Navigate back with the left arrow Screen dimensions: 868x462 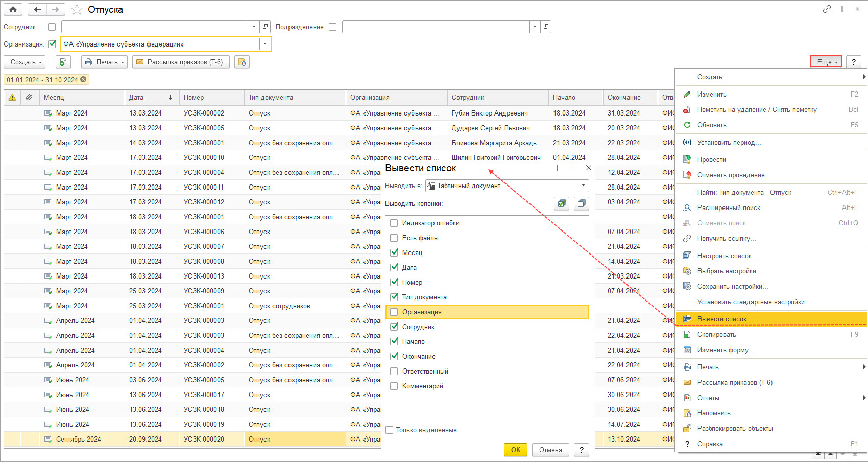37,9
